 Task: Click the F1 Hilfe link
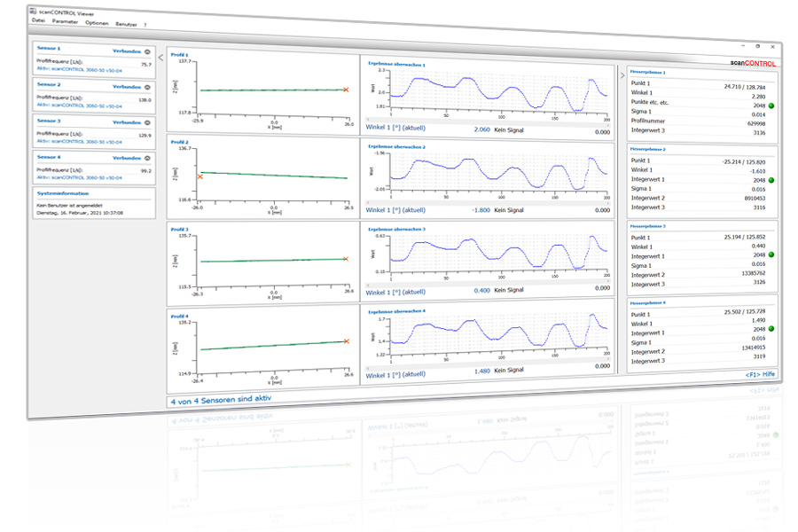point(761,375)
